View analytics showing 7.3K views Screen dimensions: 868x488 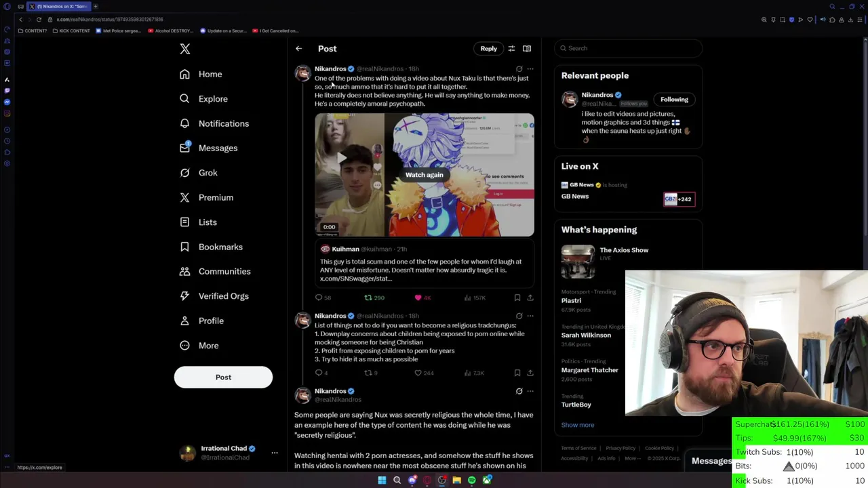(474, 373)
